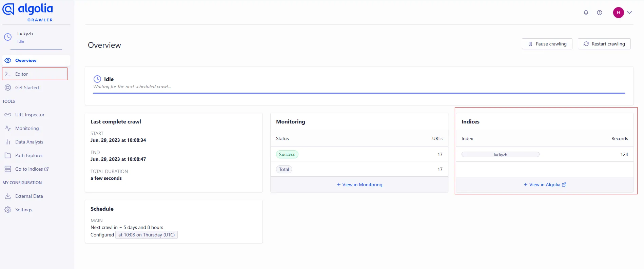Select the 124 records count value
The image size is (644, 269).
[x=624, y=154]
